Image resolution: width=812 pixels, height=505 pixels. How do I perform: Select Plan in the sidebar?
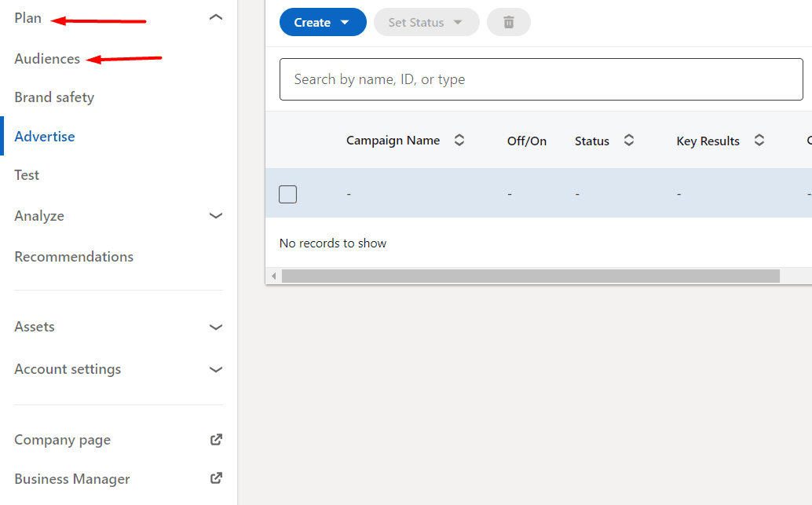(x=28, y=18)
